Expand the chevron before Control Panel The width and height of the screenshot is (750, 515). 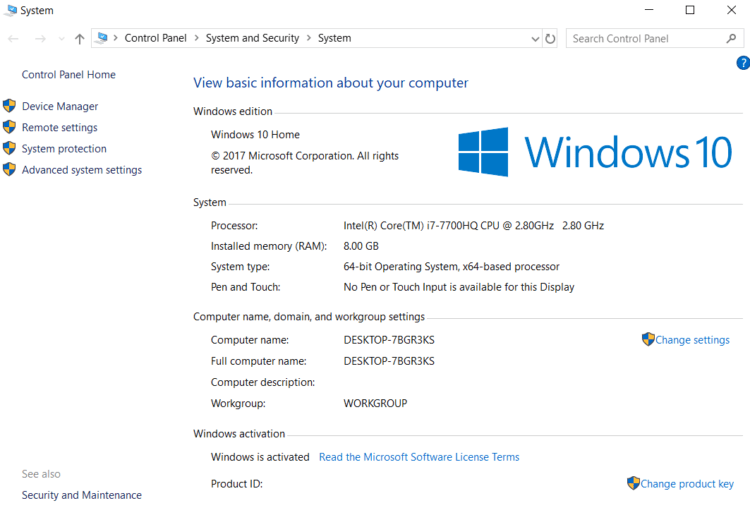[115, 38]
